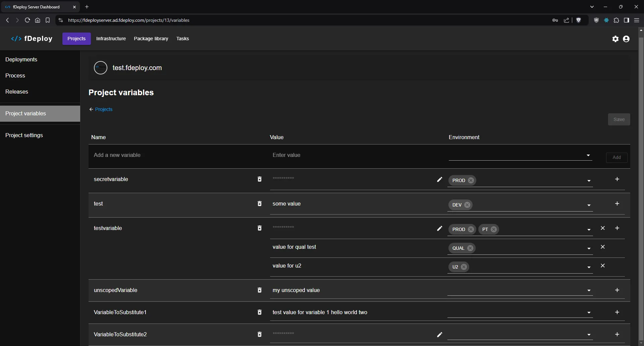Open application settings gear
This screenshot has height=346, width=644.
point(616,39)
